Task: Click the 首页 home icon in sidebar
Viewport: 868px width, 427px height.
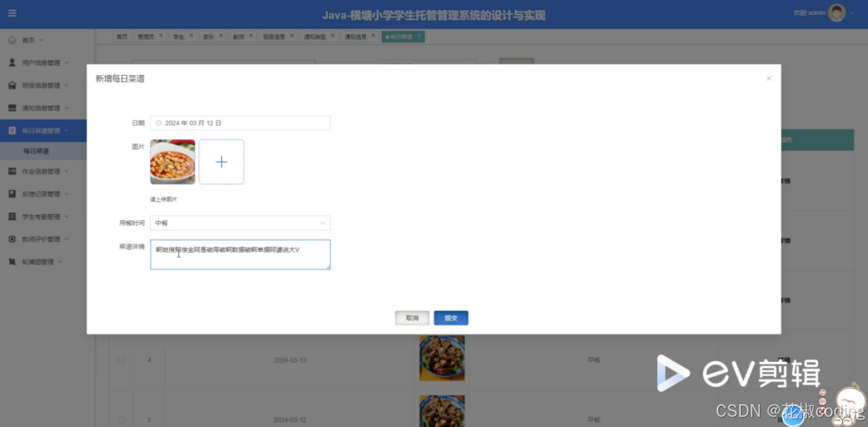Action: pyautogui.click(x=13, y=40)
